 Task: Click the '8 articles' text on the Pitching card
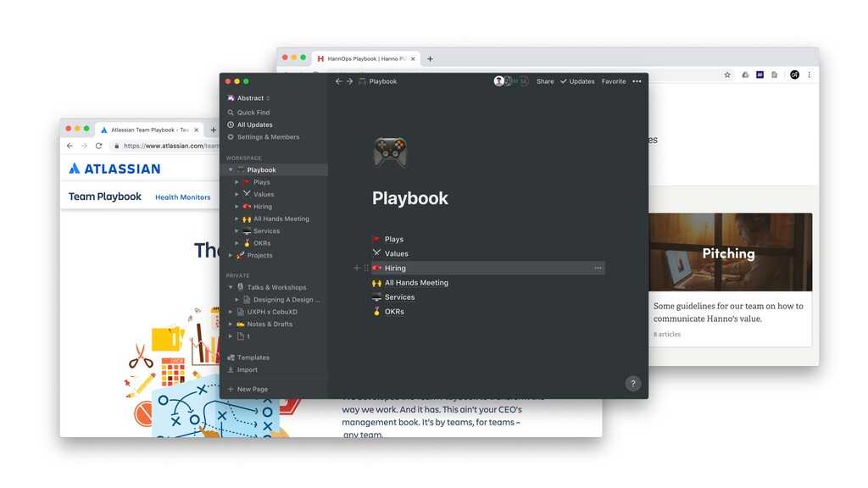[667, 334]
